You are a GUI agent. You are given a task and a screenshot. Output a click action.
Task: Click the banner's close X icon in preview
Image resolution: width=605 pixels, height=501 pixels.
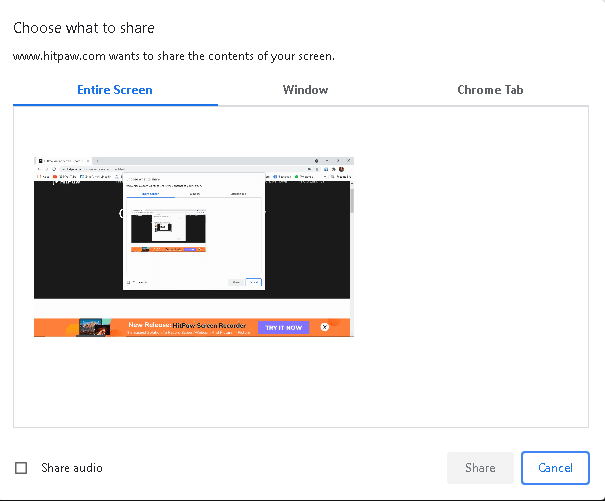[325, 327]
